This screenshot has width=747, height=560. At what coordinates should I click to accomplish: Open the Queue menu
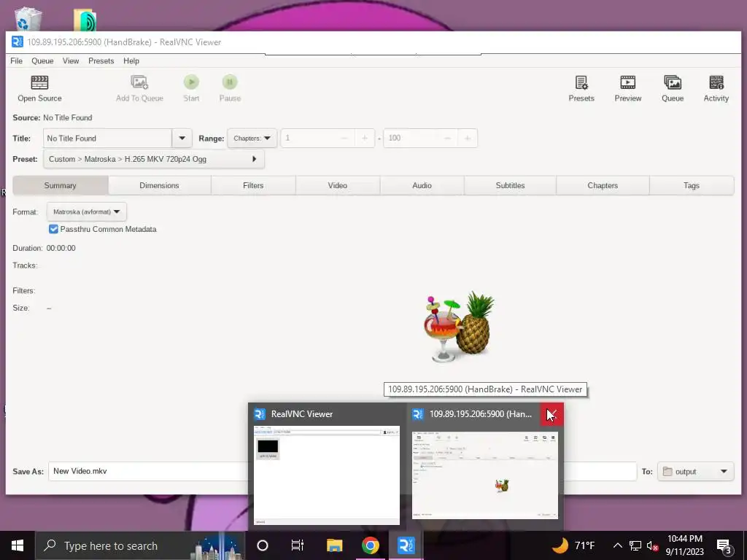(x=42, y=61)
